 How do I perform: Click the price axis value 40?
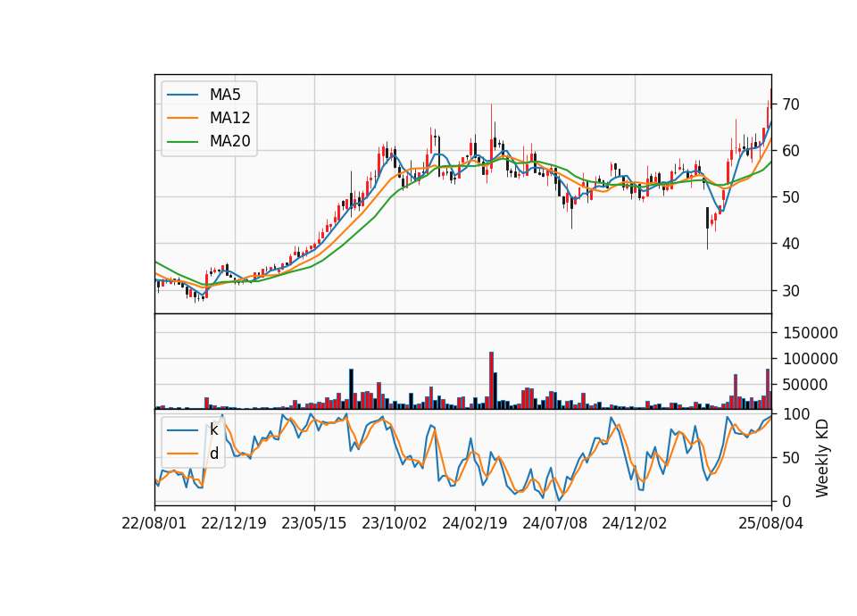pyautogui.click(x=790, y=244)
